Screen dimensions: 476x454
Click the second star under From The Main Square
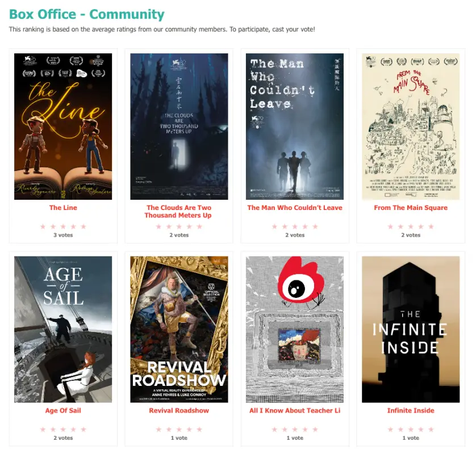pos(400,226)
